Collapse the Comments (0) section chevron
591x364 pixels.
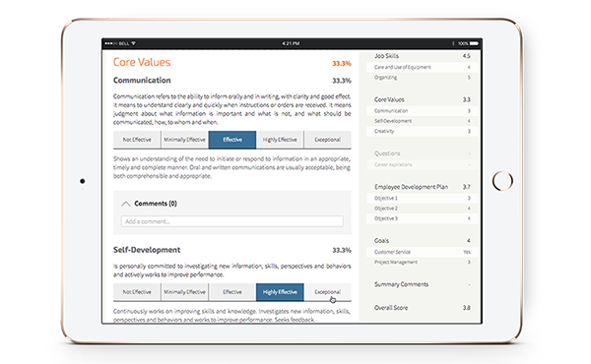pos(126,204)
